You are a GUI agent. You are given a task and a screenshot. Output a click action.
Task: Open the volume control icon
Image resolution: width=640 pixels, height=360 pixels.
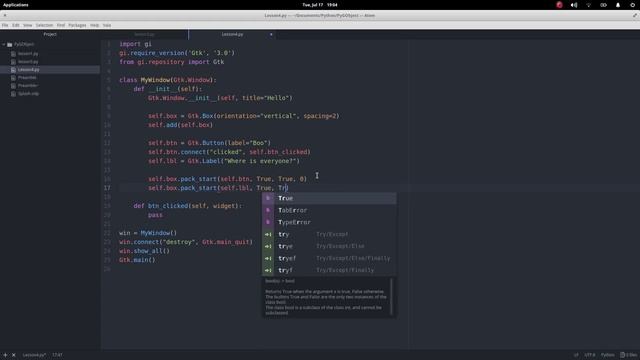pyautogui.click(x=574, y=5)
